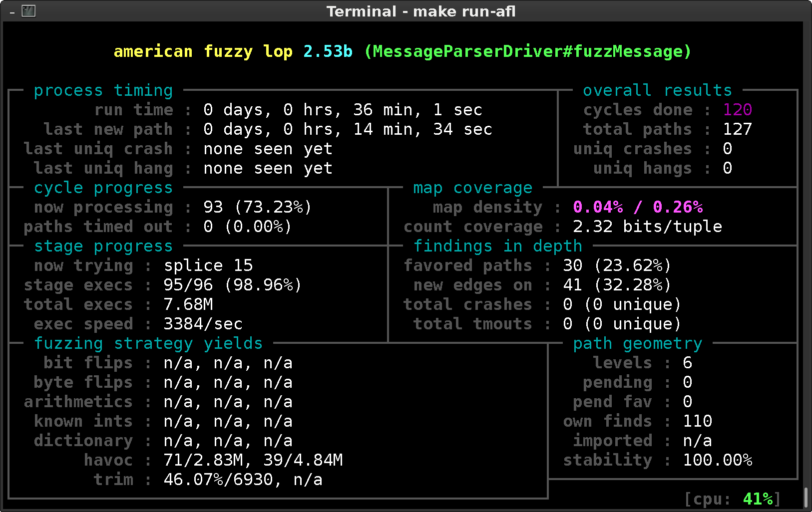
Task: Click the terminal icon in the title bar
Action: (28, 10)
